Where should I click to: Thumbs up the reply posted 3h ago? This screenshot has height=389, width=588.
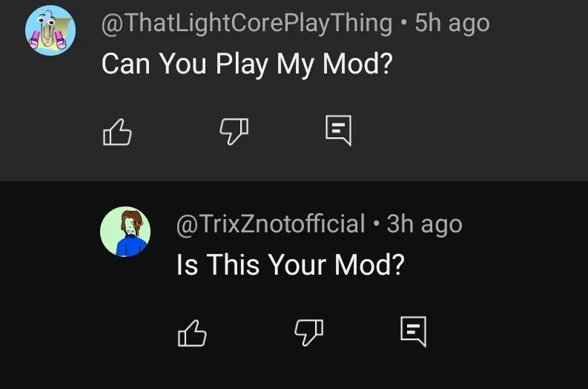[192, 333]
